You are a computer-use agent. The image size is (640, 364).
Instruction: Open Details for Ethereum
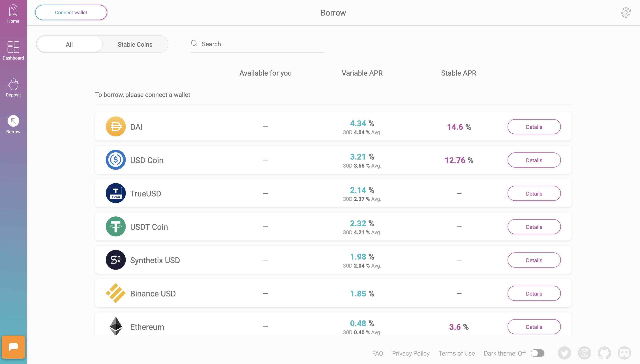(534, 327)
